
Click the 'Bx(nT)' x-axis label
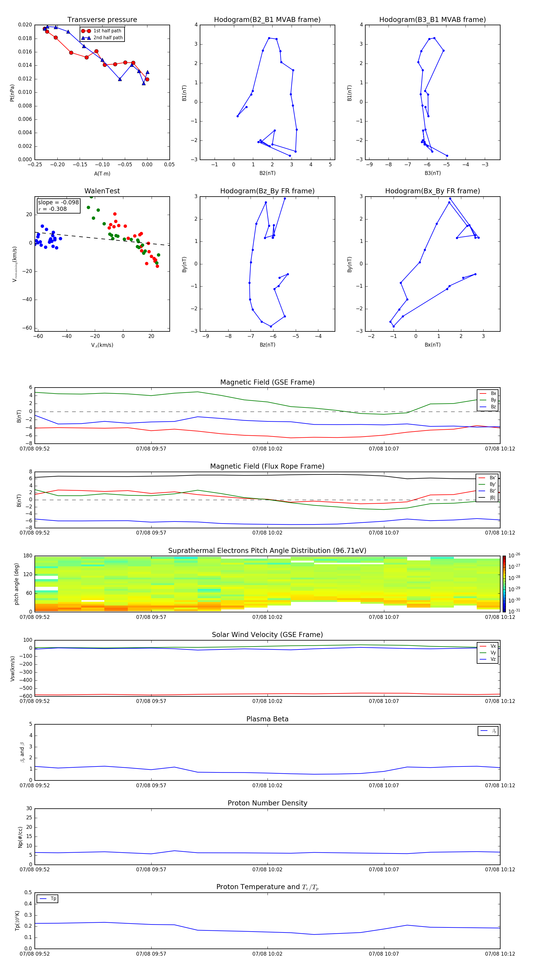click(432, 345)
